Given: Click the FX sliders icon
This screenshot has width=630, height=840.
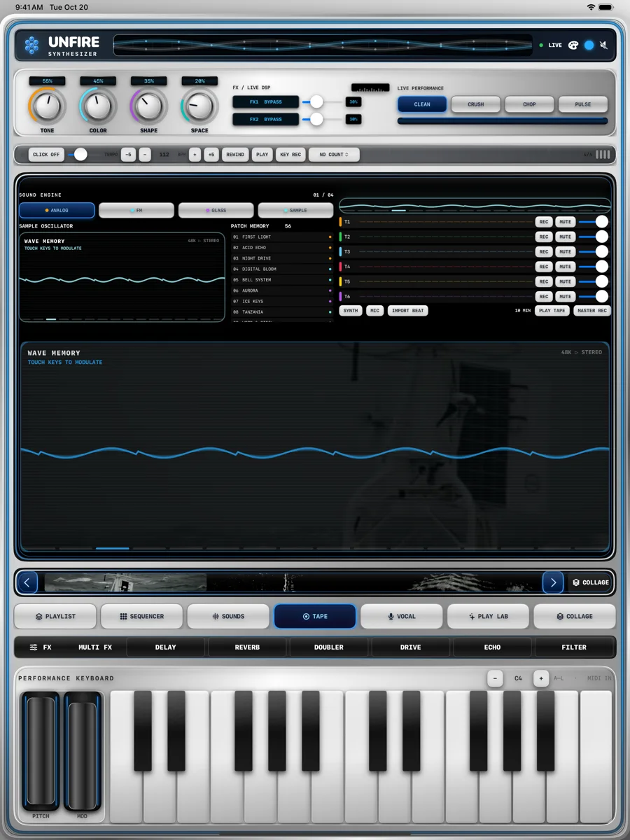Looking at the screenshot, I should click(x=33, y=647).
